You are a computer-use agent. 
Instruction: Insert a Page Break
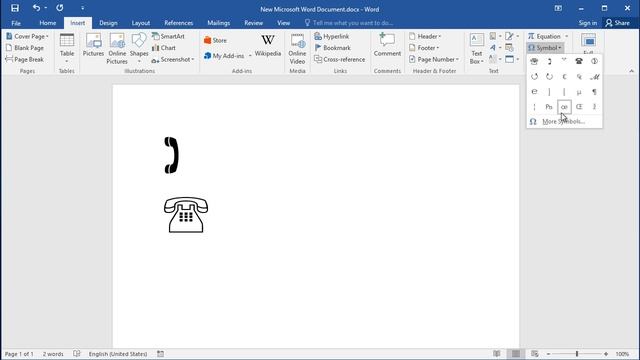point(24,59)
